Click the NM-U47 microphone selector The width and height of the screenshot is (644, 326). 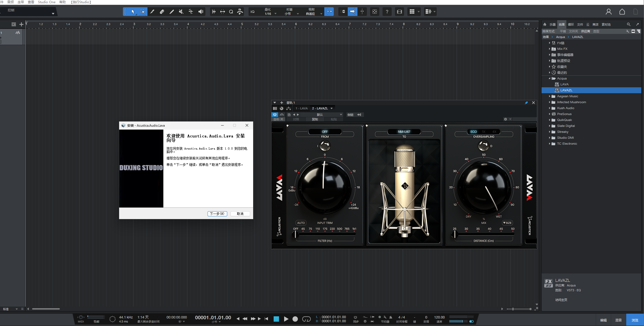click(x=404, y=132)
